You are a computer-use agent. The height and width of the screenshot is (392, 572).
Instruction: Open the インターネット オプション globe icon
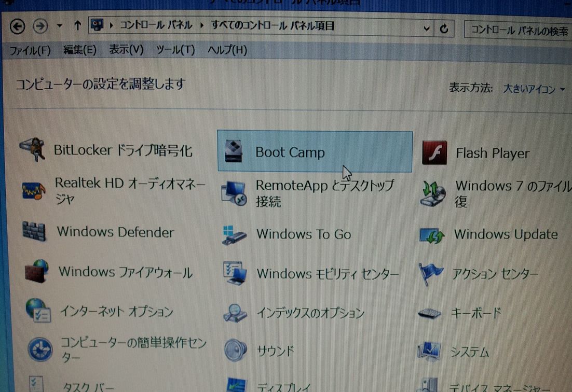[38, 311]
